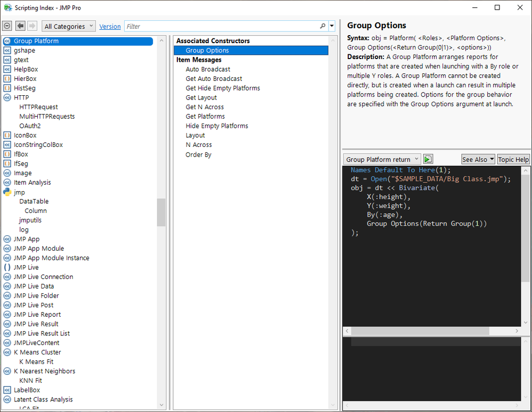The width and height of the screenshot is (532, 412).
Task: Click the magnifier icon in Filter box
Action: pos(323,26)
